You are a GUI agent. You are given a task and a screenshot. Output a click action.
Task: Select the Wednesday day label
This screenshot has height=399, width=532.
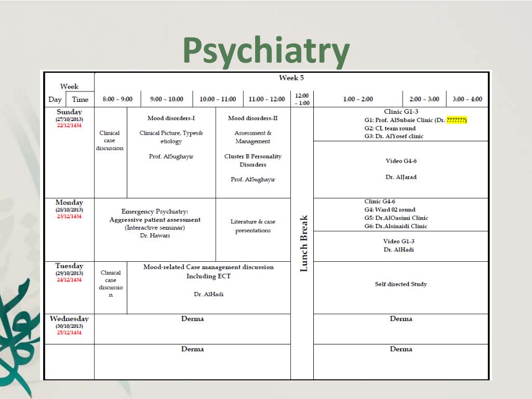pyautogui.click(x=69, y=319)
